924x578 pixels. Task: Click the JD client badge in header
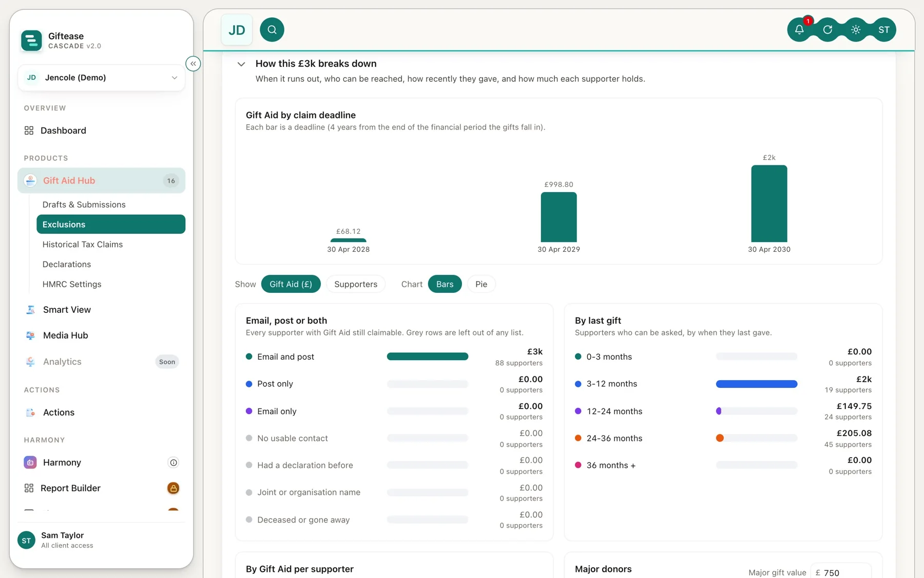pos(237,30)
